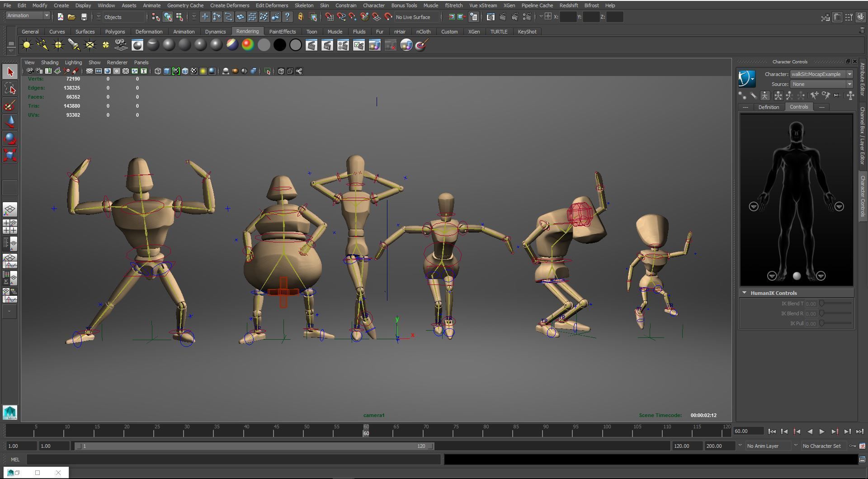Collapse the HumanIK Controls section
This screenshot has height=479, width=868.
pyautogui.click(x=745, y=293)
